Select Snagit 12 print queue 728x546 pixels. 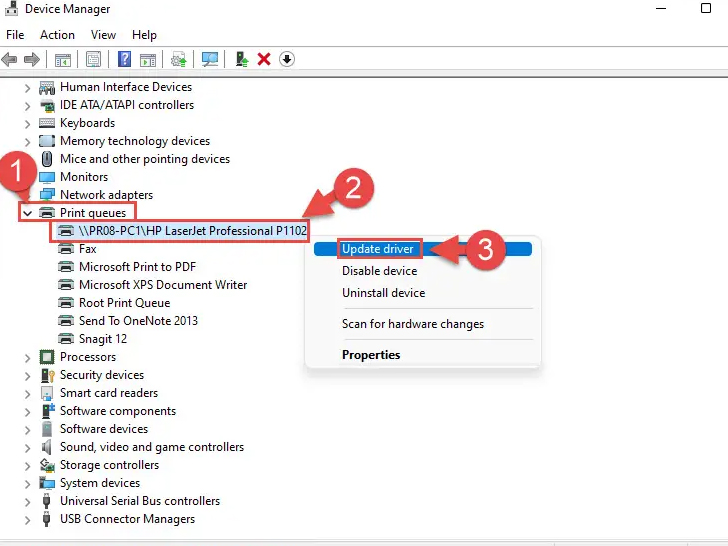click(x=103, y=339)
